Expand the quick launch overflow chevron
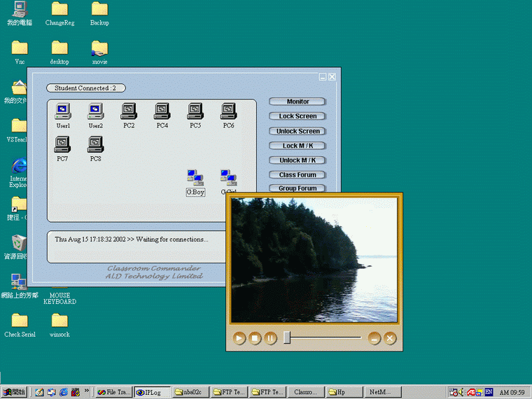The width and height of the screenshot is (532, 399). point(87,391)
